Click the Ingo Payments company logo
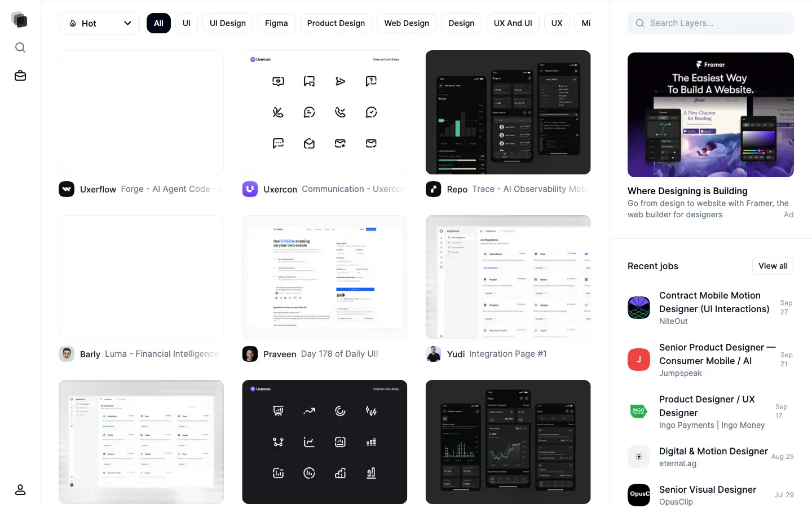 pos(639,411)
